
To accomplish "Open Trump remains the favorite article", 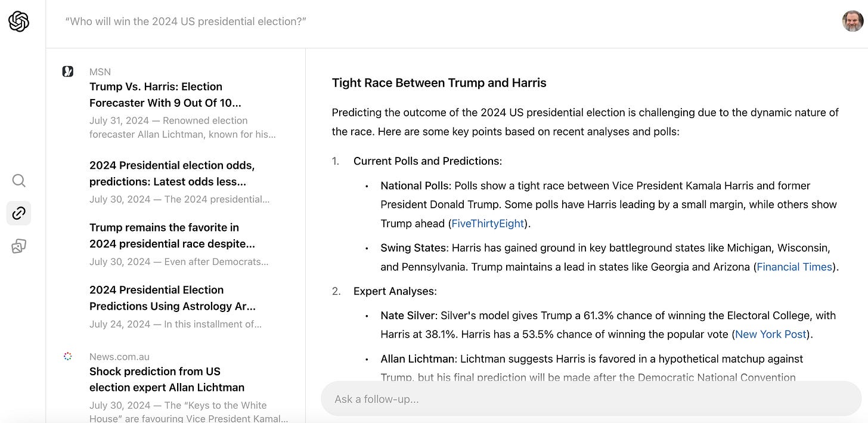I will coord(172,236).
